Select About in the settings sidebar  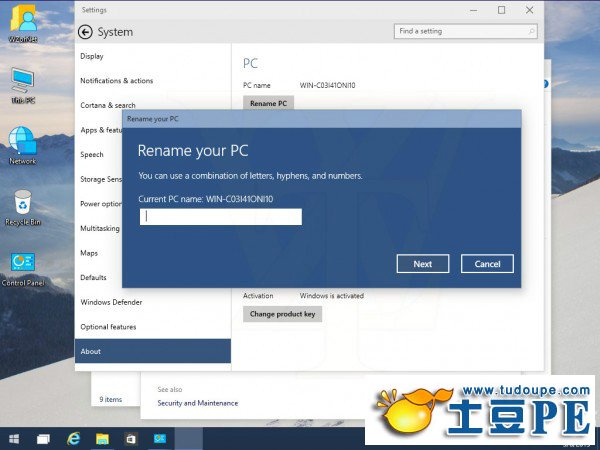pos(153,351)
